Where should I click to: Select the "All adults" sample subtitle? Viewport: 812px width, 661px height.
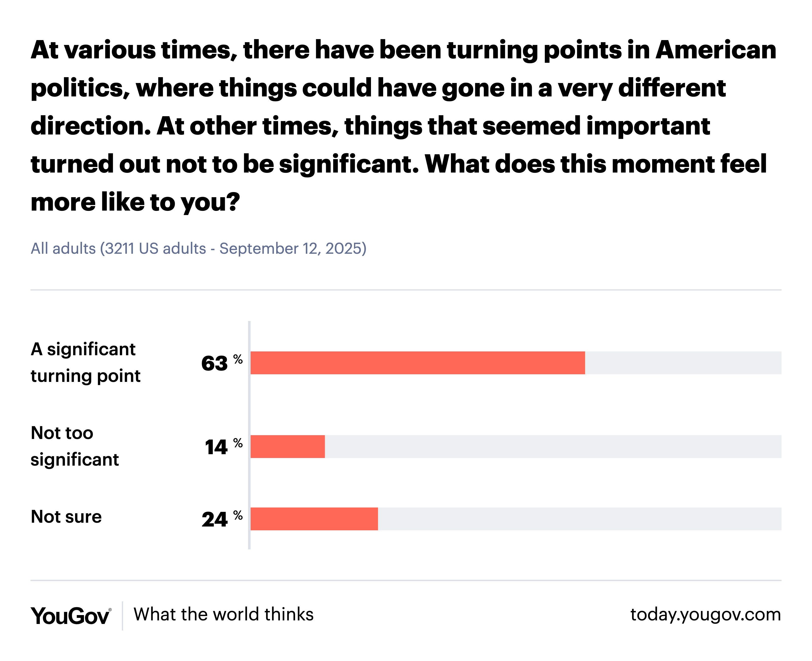[x=198, y=249]
